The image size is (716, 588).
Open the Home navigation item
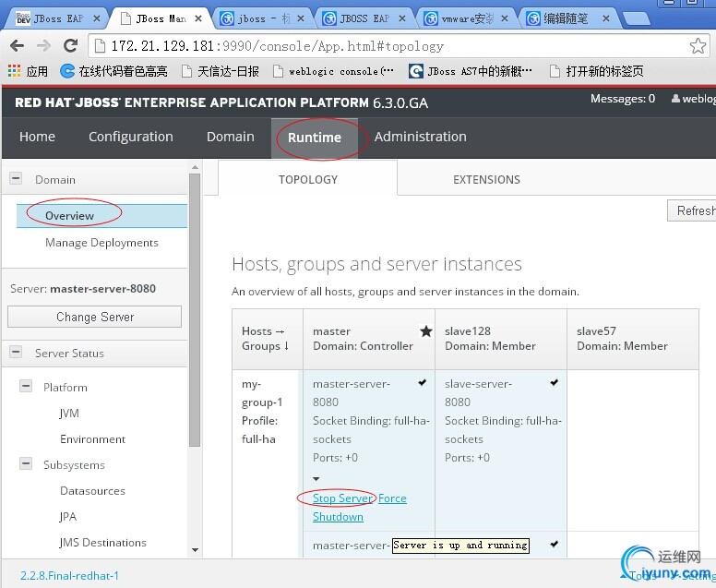point(38,137)
